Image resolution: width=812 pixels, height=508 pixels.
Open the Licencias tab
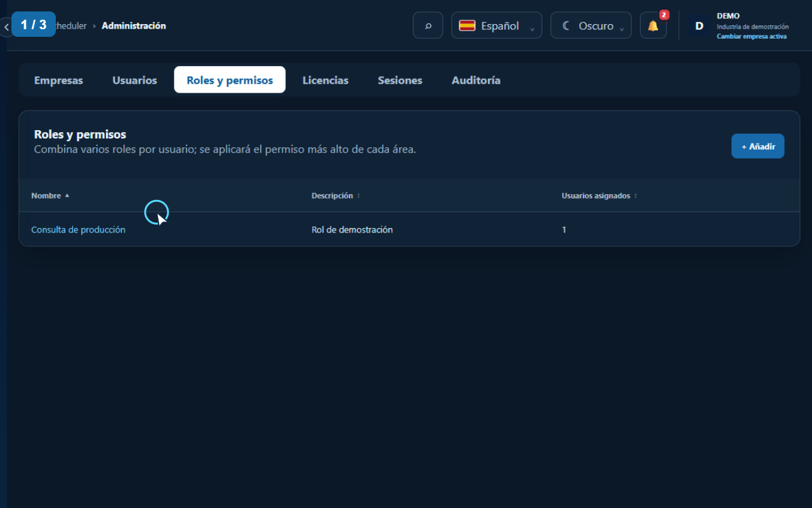[325, 80]
